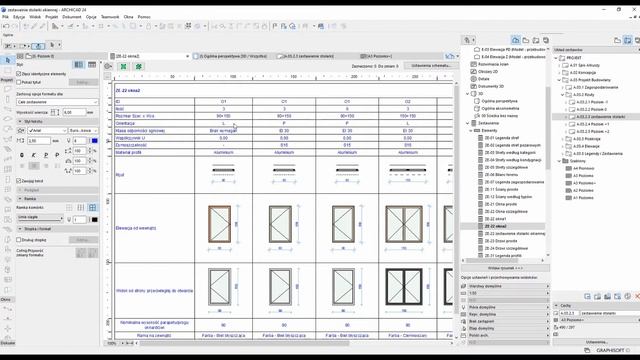Viewport: 640px width, 360px height.
Task: Click the bold text format icon
Action: 22,155
